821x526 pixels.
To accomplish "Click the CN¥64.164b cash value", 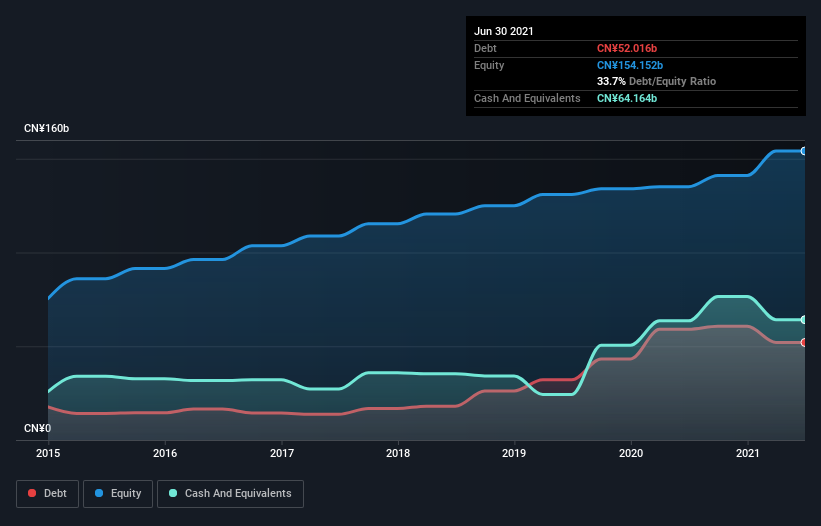I will coord(627,98).
